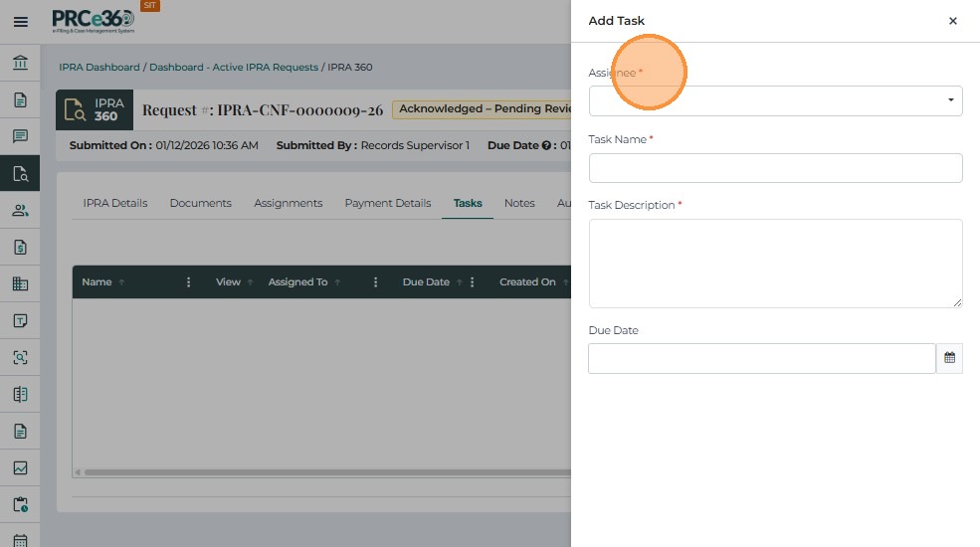Image resolution: width=980 pixels, height=547 pixels.
Task: Click the Submitted On date 01/12/2026 10:36 AM
Action: [207, 145]
